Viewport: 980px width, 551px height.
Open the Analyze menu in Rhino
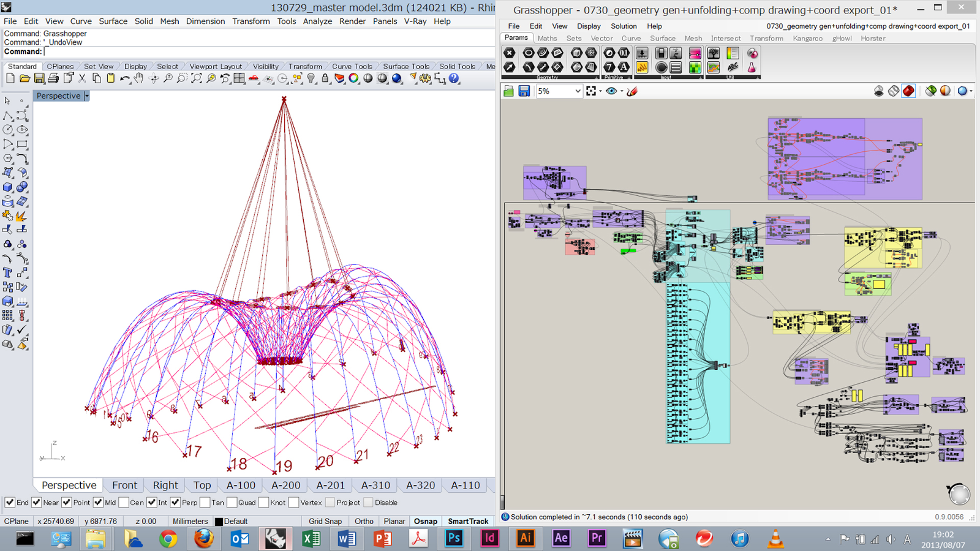pyautogui.click(x=317, y=21)
